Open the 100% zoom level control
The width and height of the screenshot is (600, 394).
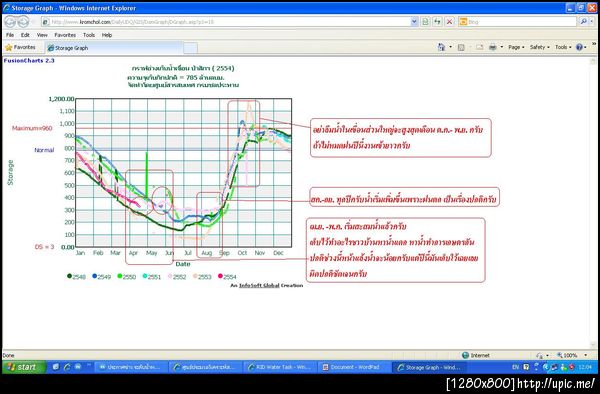pyautogui.click(x=571, y=355)
